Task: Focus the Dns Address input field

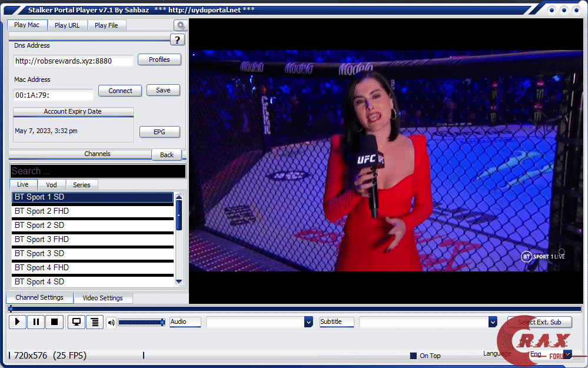Action: tap(73, 61)
